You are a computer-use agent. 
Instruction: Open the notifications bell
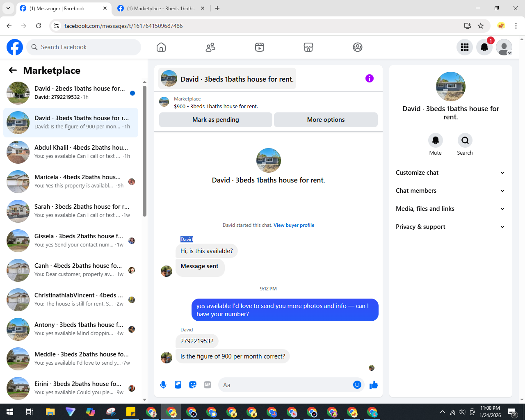pyautogui.click(x=484, y=47)
